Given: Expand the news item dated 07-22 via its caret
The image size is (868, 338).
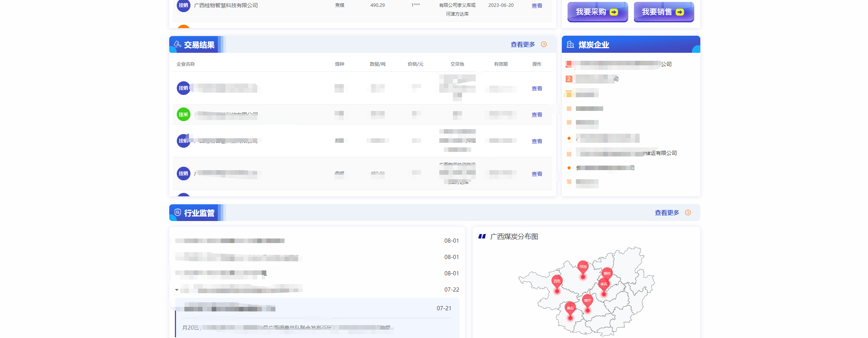Looking at the screenshot, I should [x=177, y=290].
